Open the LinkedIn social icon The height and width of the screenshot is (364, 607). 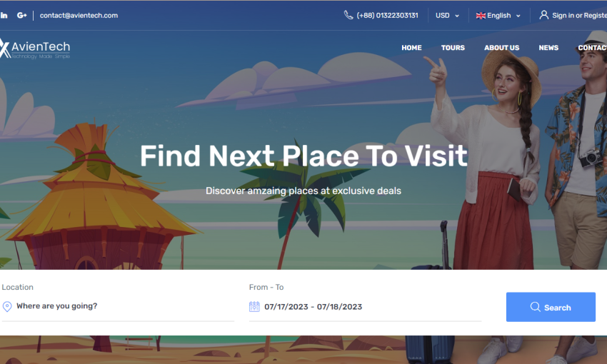4,16
